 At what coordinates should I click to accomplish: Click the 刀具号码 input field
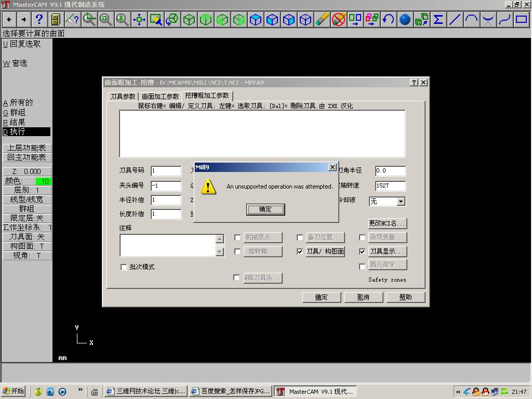click(166, 170)
